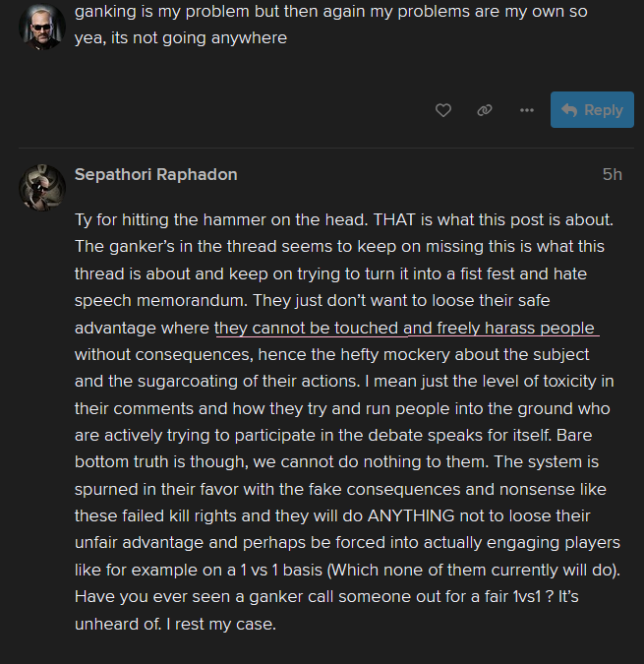Copy the post link via chain icon
The width and height of the screenshot is (644, 664).
point(485,110)
